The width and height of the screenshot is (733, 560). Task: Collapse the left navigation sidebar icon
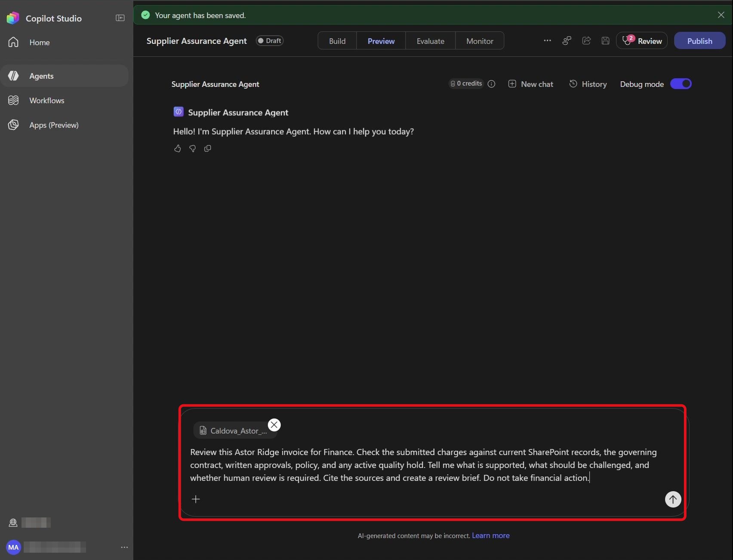pos(120,18)
